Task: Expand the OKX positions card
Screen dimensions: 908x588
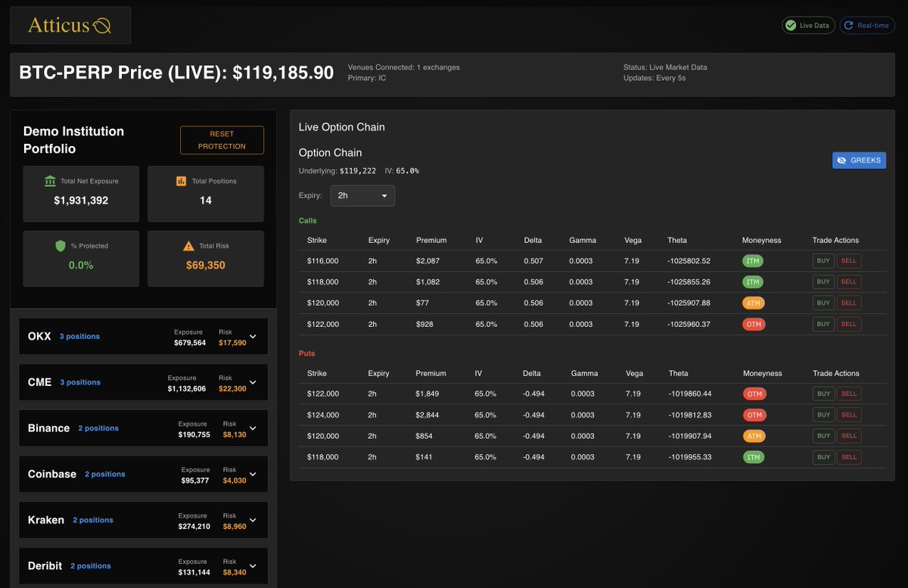Action: [253, 337]
